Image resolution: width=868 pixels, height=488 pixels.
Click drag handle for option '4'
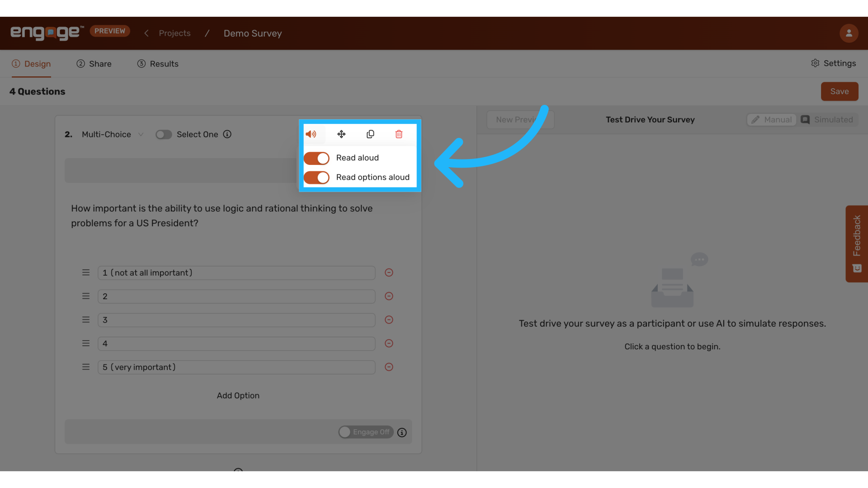coord(86,343)
